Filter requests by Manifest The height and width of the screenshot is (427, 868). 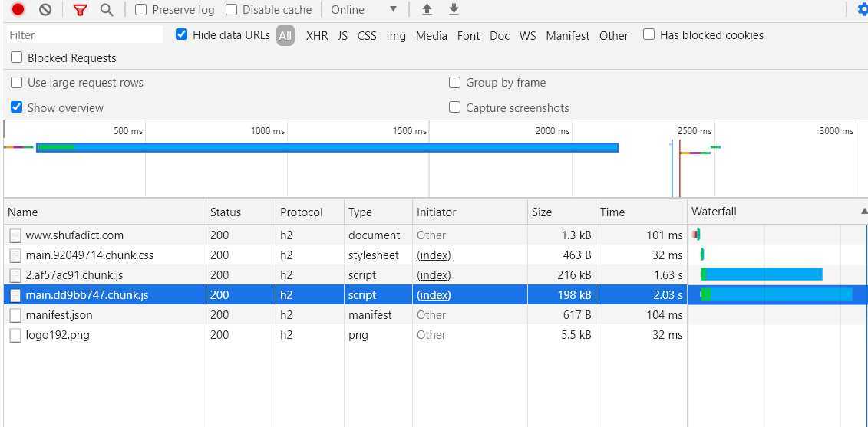[568, 35]
